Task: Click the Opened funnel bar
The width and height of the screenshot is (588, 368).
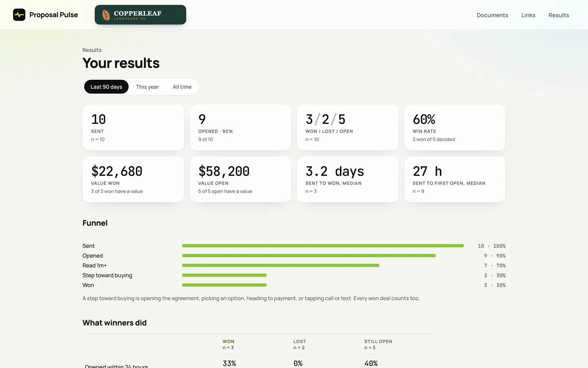Action: click(x=309, y=256)
